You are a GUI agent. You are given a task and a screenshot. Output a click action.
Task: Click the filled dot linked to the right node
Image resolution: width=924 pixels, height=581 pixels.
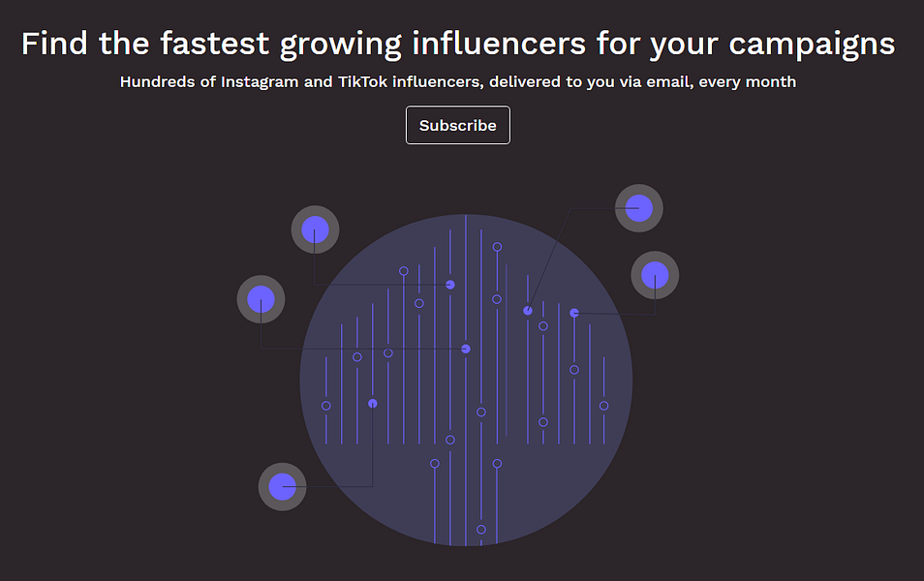(x=573, y=312)
